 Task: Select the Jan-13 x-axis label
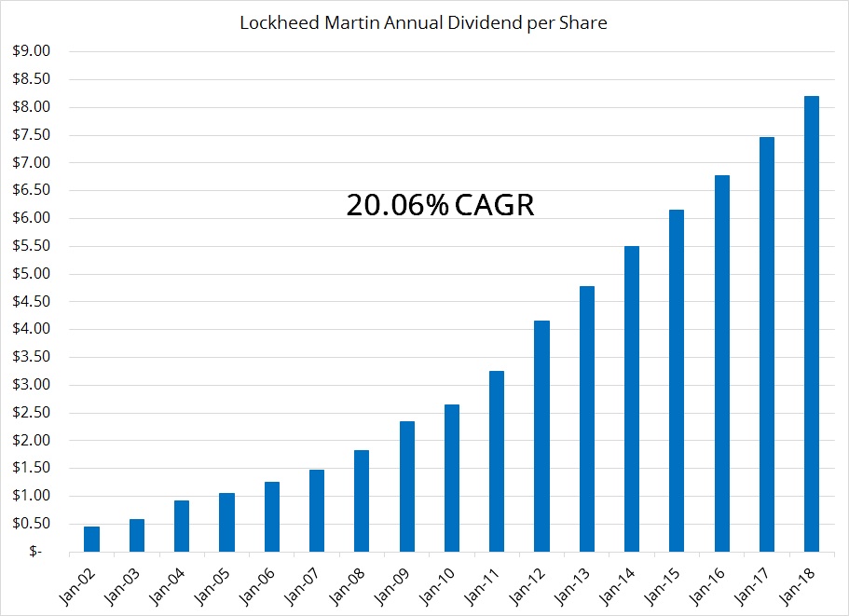[572, 587]
